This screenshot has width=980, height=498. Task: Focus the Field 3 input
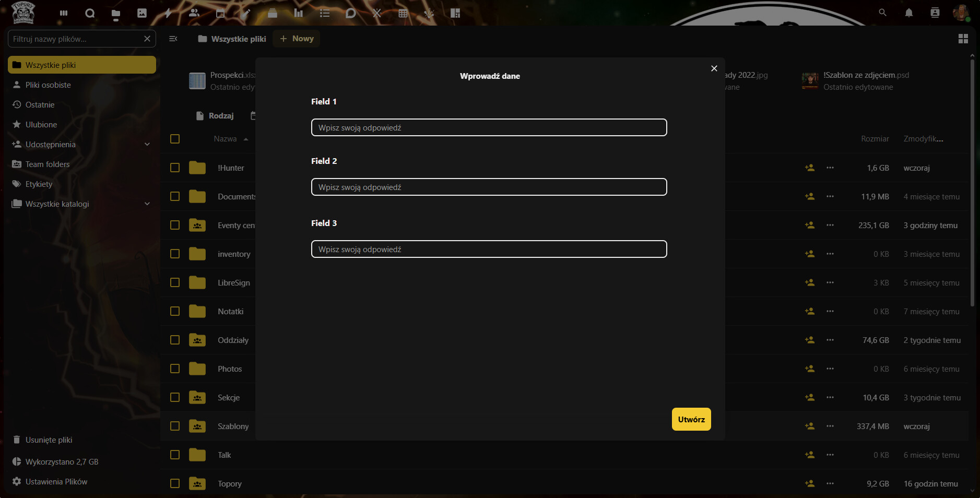(x=489, y=249)
